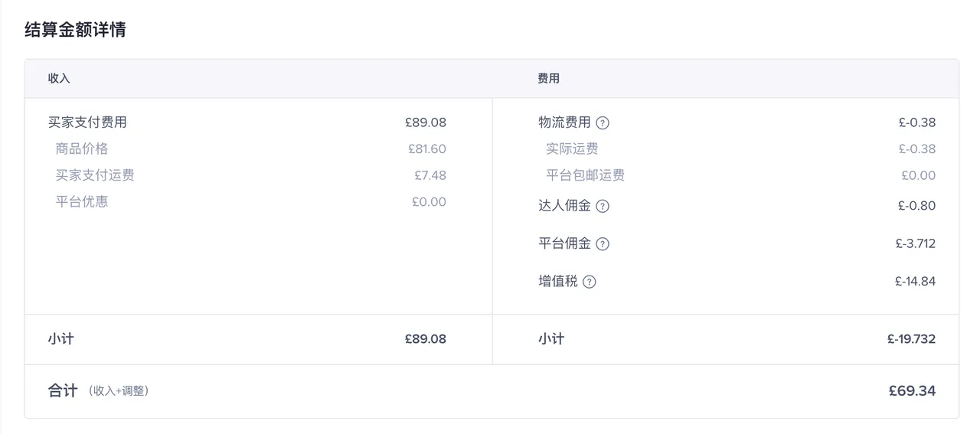Select the 收入 column header
The image size is (980, 434).
59,78
